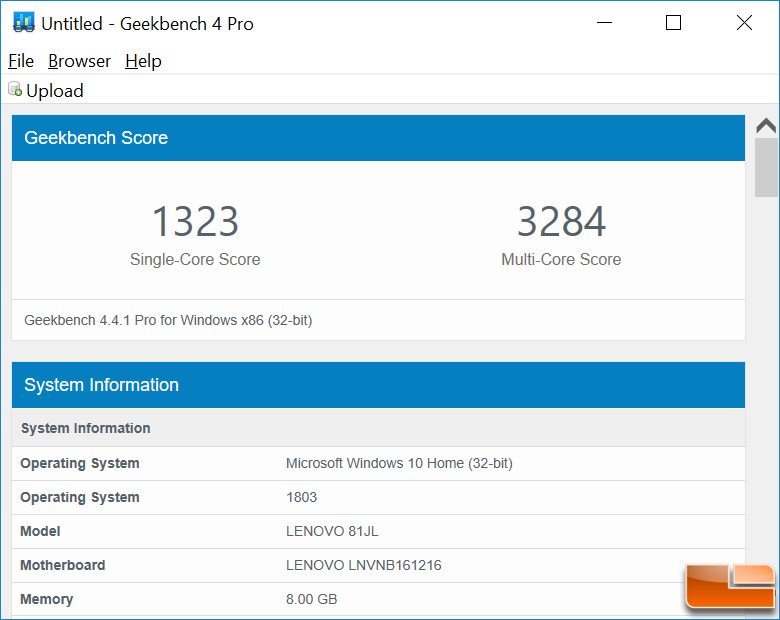Open the Browser menu
Image resolution: width=780 pixels, height=620 pixels.
(79, 61)
